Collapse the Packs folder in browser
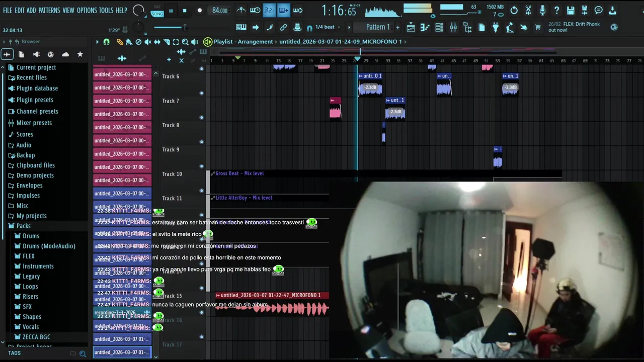Image resolution: width=644 pixels, height=362 pixels. tap(19, 226)
